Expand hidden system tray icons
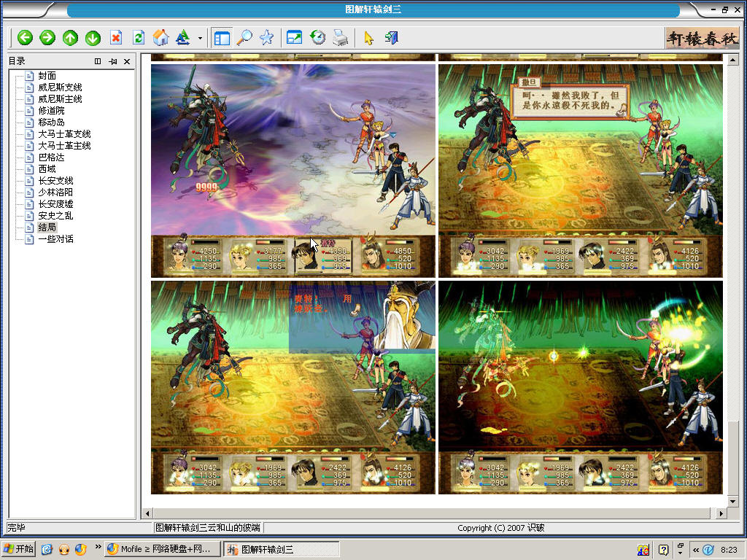 tap(696, 550)
